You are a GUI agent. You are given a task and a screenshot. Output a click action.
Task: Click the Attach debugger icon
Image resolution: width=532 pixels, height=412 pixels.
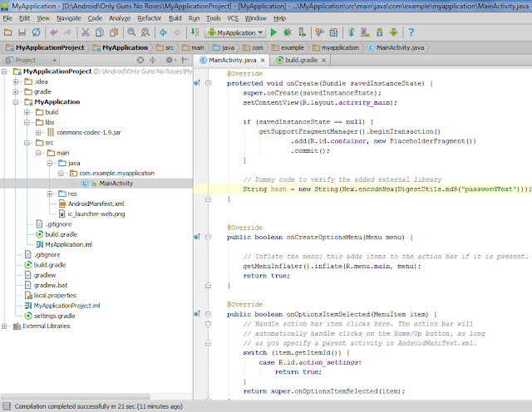click(302, 32)
